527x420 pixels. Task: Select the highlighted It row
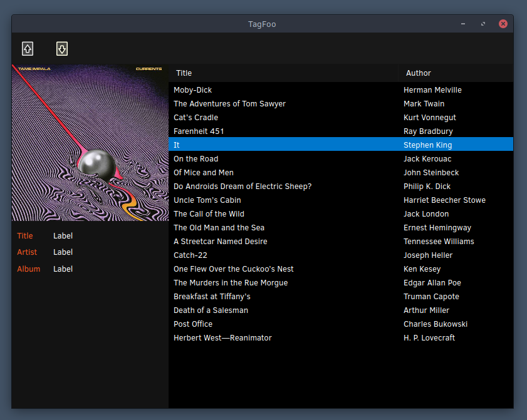point(341,145)
